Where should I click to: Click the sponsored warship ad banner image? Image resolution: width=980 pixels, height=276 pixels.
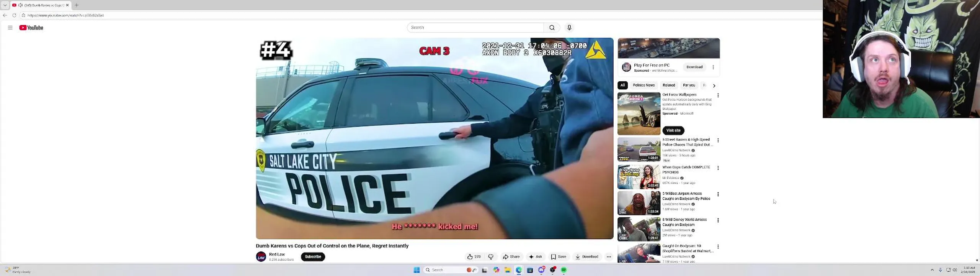[x=669, y=48]
